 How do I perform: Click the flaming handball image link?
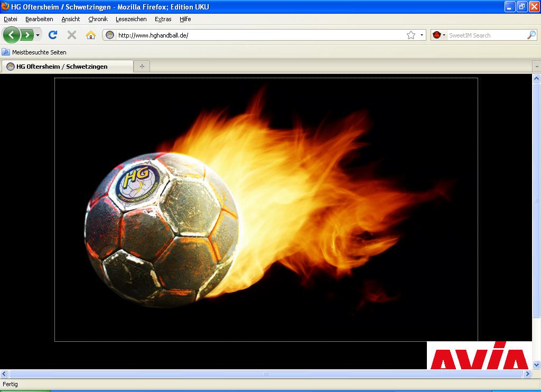pos(266,210)
